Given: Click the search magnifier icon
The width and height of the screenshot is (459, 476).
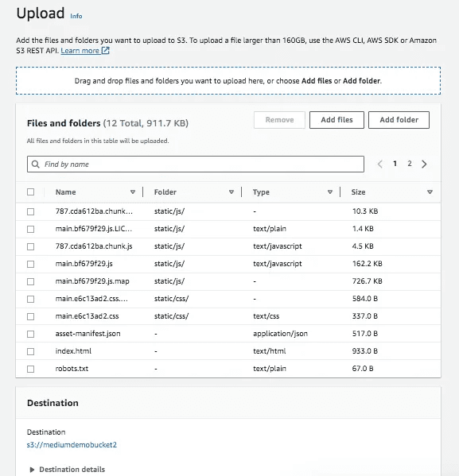Looking at the screenshot, I should point(36,164).
